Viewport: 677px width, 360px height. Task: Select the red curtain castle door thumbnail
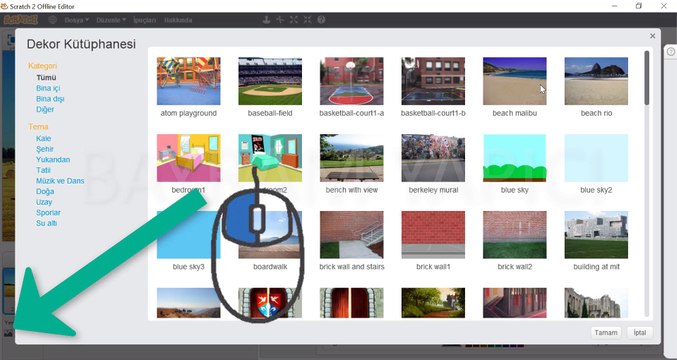352,303
